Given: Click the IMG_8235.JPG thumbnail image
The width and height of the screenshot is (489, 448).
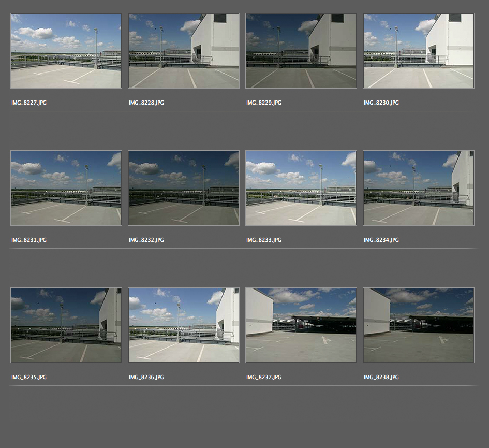Looking at the screenshot, I should point(66,325).
